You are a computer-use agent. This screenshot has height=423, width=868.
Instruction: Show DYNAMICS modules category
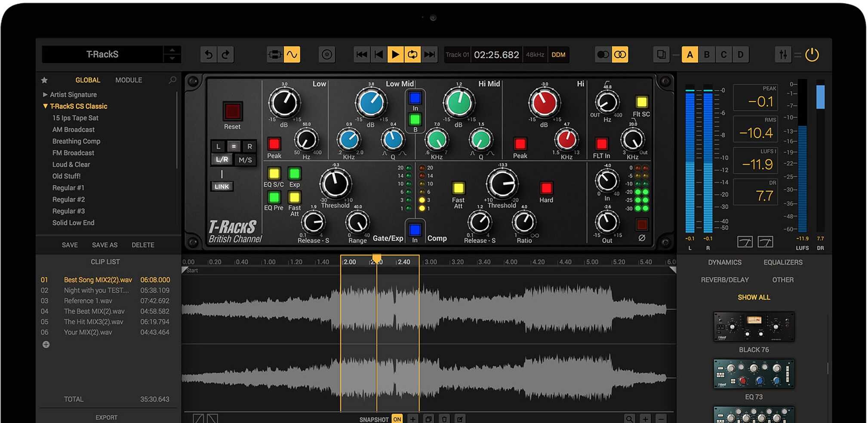click(x=725, y=262)
